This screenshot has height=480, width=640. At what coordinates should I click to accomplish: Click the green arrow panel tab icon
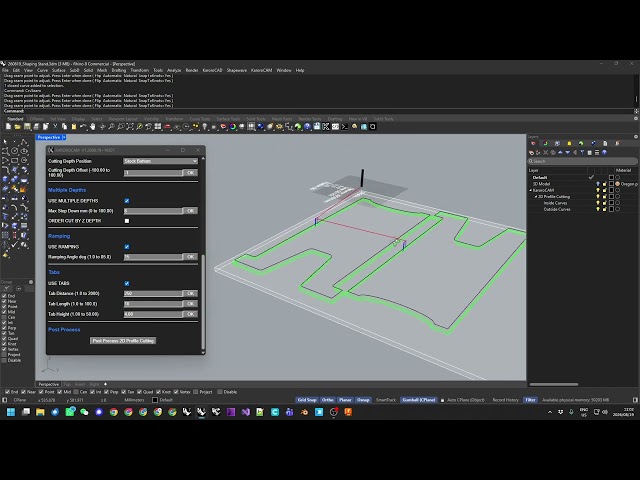coord(581,143)
